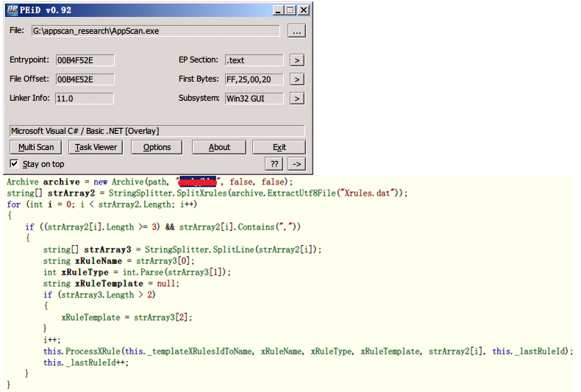Click the Multi Scan button
Screen dimensions: 581x392
click(36, 147)
